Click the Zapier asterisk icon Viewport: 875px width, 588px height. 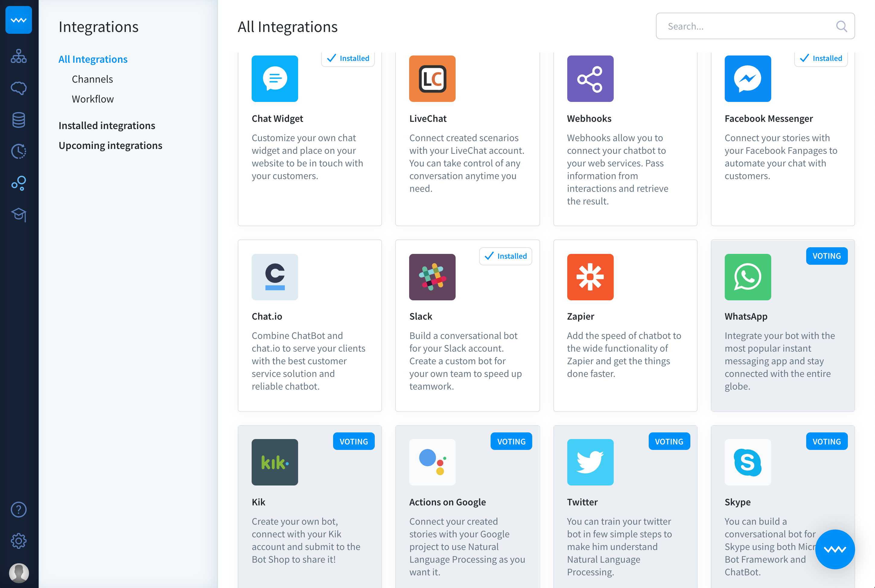tap(590, 277)
